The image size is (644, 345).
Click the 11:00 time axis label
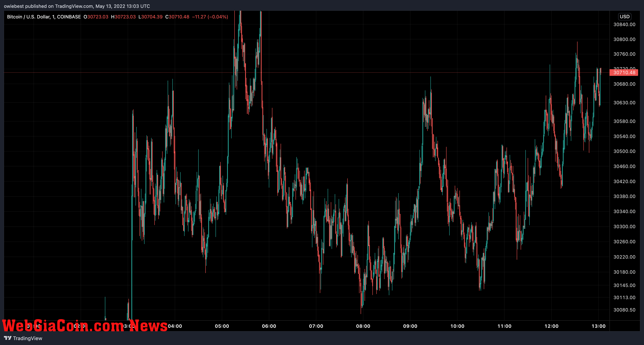(x=504, y=326)
